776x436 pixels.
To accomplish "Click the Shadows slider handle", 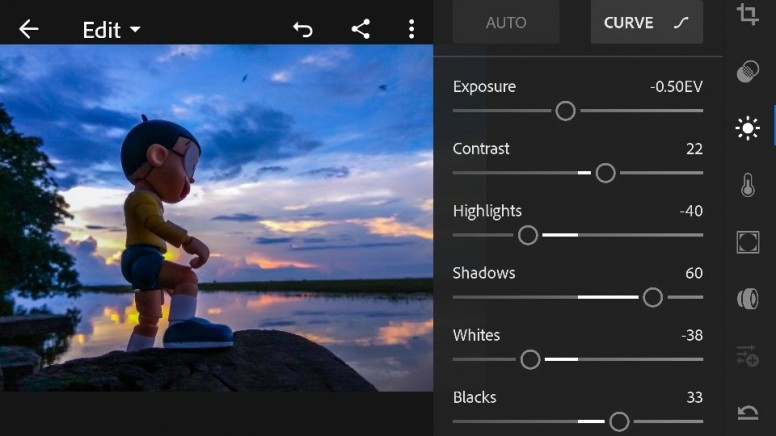I will tap(652, 297).
